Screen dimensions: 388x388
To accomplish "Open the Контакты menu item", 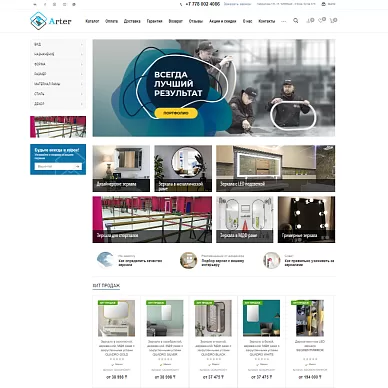I will 267,21.
